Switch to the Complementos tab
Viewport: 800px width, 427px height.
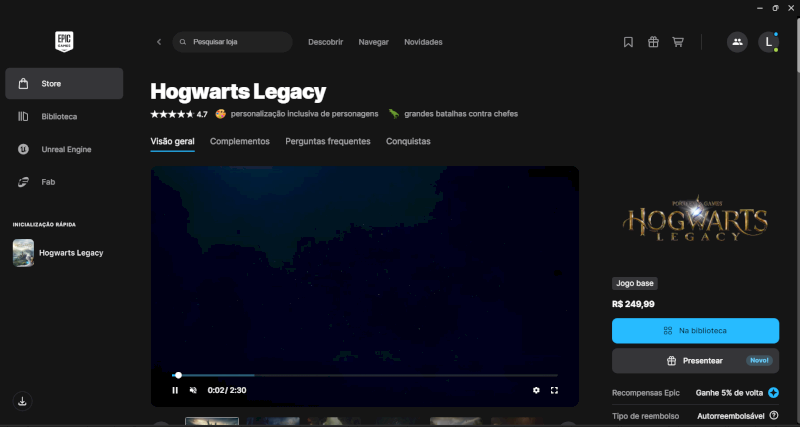(240, 141)
